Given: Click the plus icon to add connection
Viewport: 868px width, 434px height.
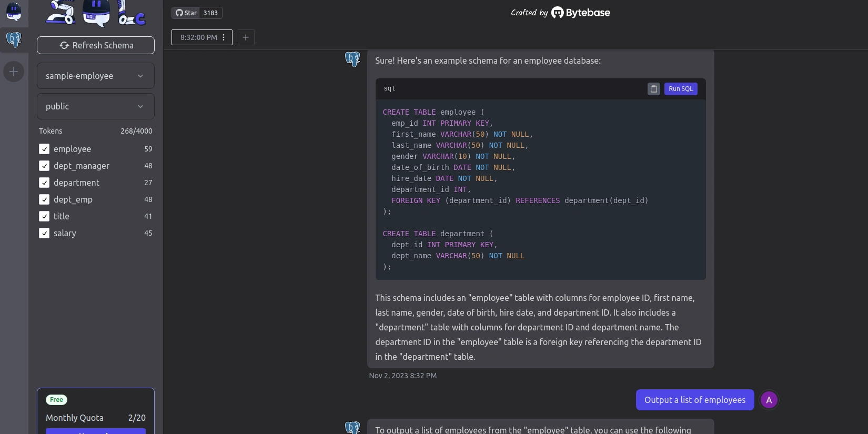Looking at the screenshot, I should tap(14, 72).
